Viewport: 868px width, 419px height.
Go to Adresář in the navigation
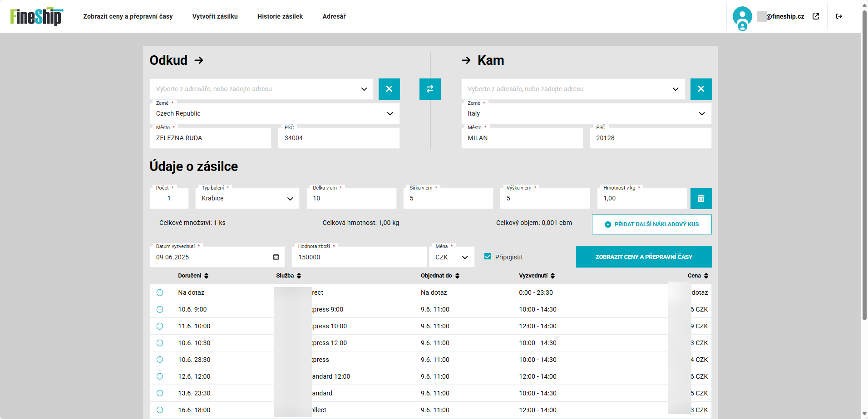click(334, 16)
